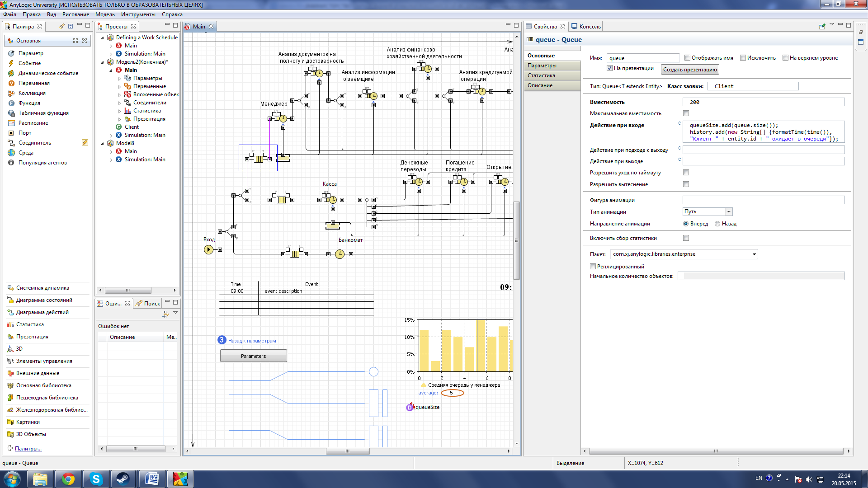This screenshot has height=488, width=868.
Task: Open the Пакет package dropdown
Action: click(754, 254)
